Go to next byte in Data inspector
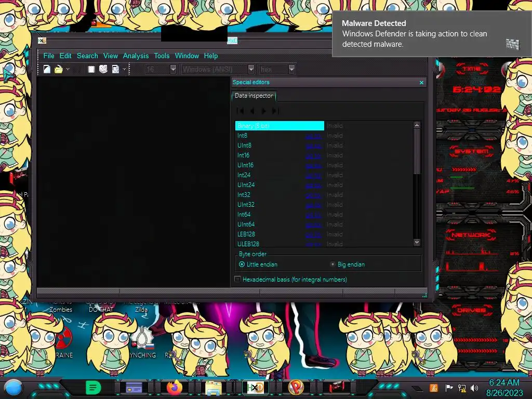 [263, 111]
